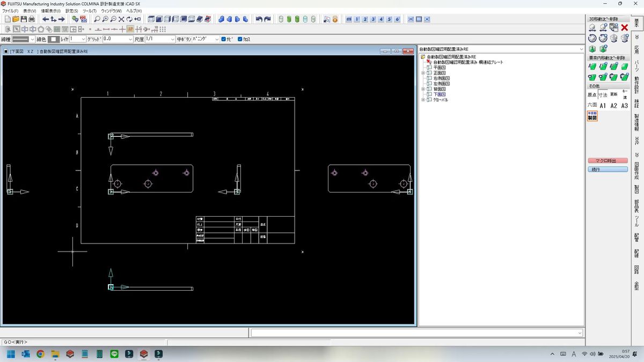The image size is (644, 362).
Task: Open the レイヤ layer dropdown
Action: 83,39
